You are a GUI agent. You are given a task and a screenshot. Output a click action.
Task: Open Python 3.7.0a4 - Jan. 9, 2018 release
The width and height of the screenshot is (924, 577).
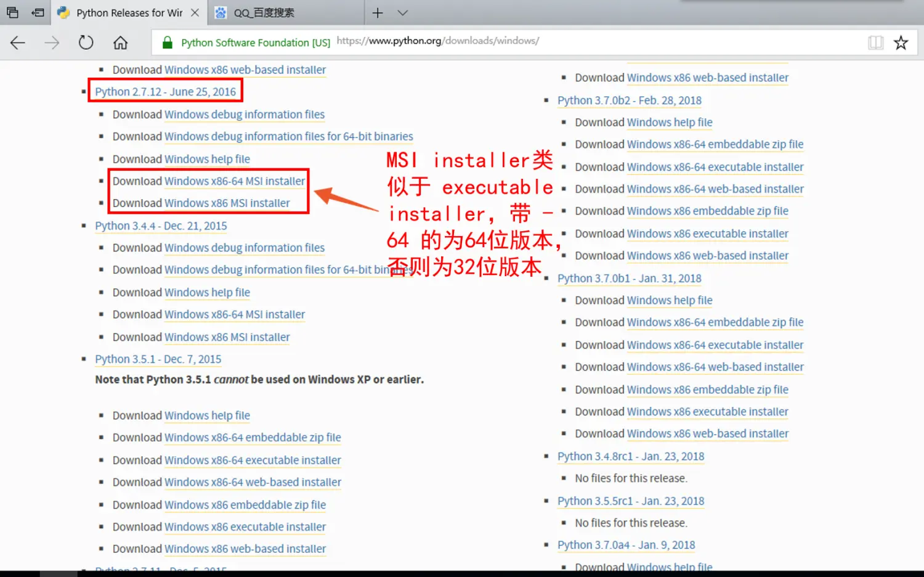(626, 546)
